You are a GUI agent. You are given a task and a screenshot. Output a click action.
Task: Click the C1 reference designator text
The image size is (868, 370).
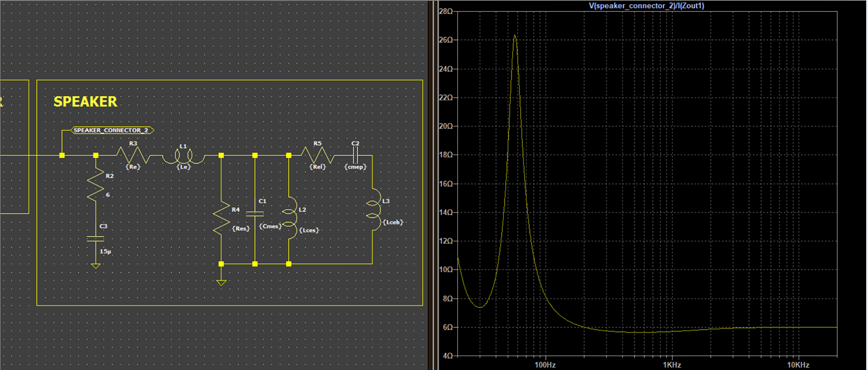point(262,201)
